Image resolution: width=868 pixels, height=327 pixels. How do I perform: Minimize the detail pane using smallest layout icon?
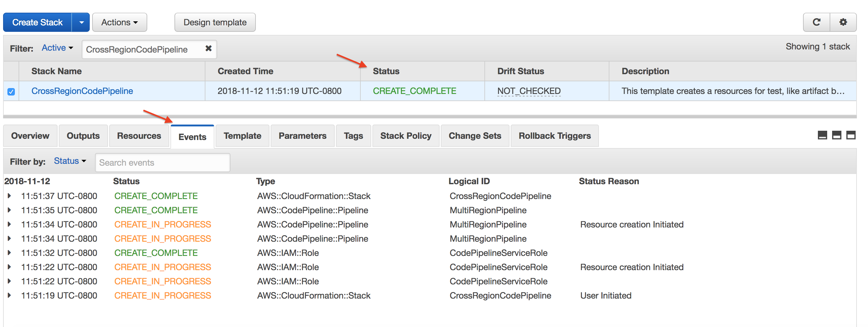click(822, 135)
